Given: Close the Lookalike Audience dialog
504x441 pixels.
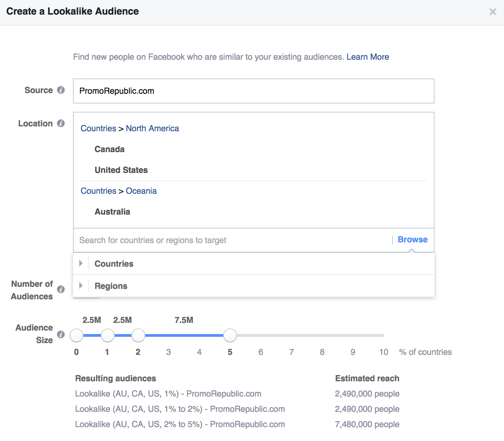Looking at the screenshot, I should coord(493,12).
